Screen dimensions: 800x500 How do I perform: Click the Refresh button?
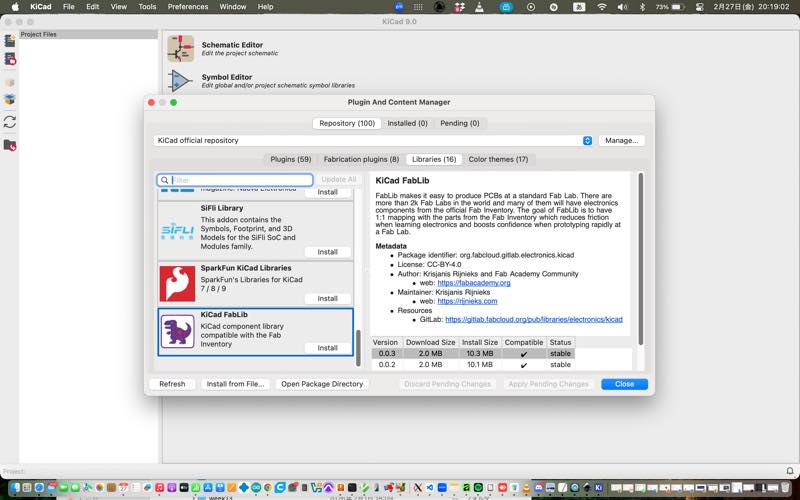coord(172,384)
